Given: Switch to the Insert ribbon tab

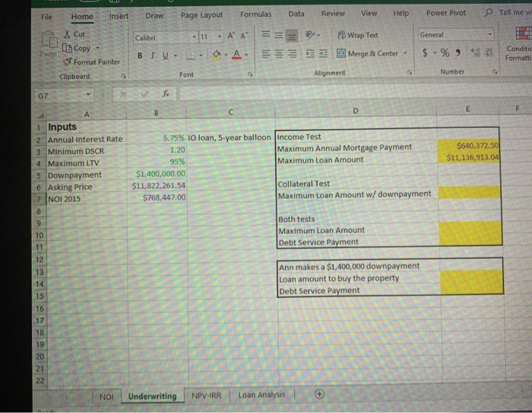Looking at the screenshot, I should 119,16.
